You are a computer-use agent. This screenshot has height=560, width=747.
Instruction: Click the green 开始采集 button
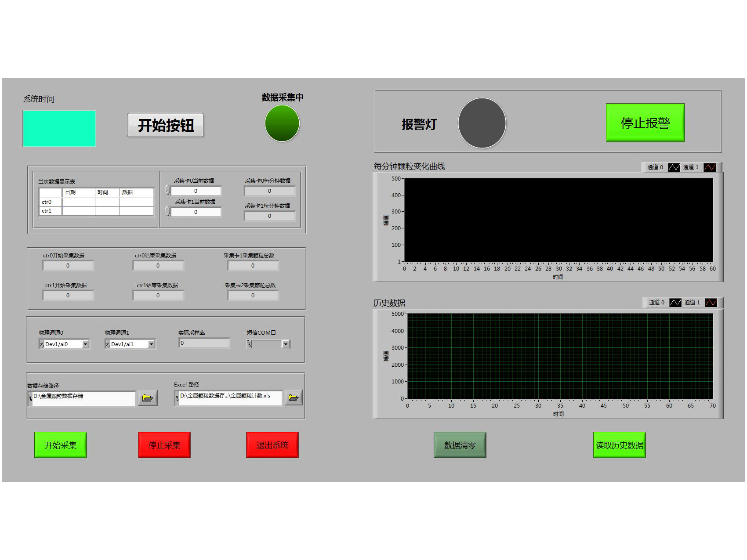(61, 445)
